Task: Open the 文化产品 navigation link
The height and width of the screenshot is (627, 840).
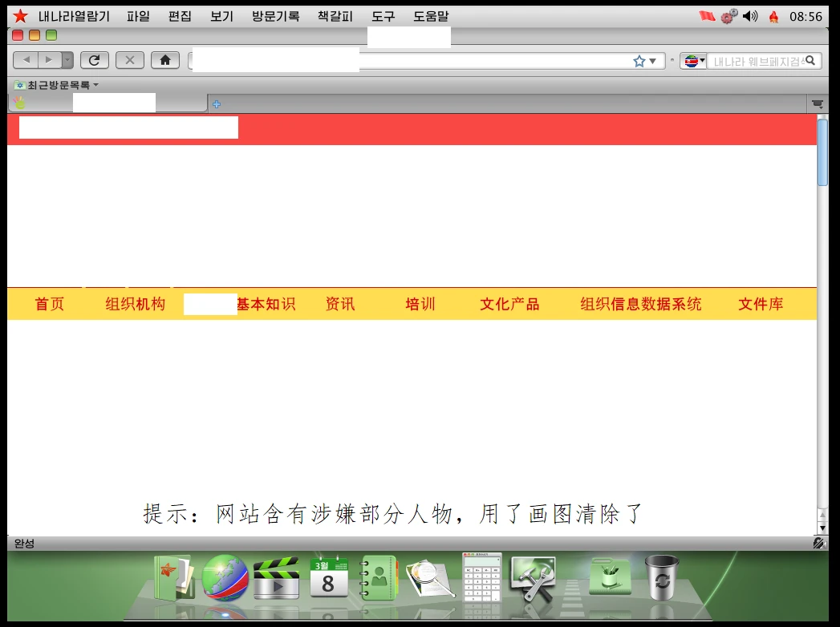Action: [509, 304]
